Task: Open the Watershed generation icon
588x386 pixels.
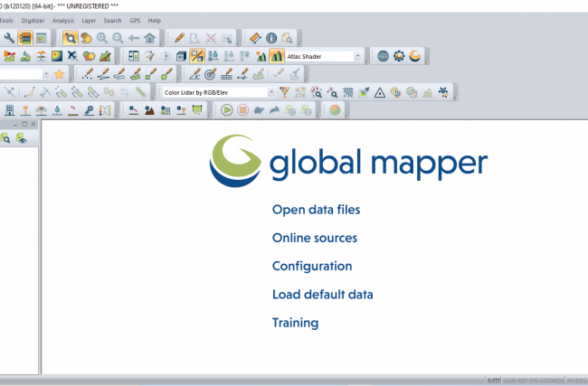Action: (x=25, y=56)
